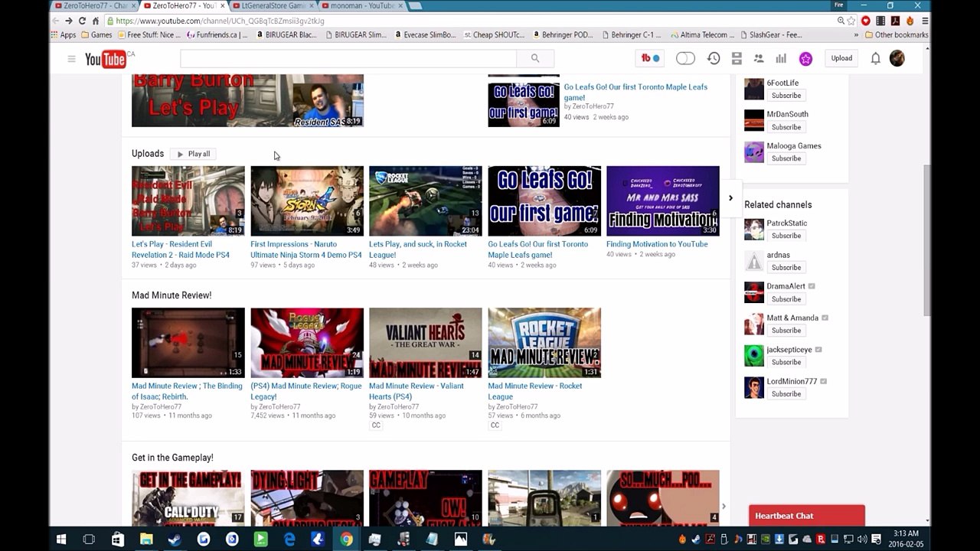Toggle the pill switch in YouTube header
The width and height of the screenshot is (980, 551).
685,58
